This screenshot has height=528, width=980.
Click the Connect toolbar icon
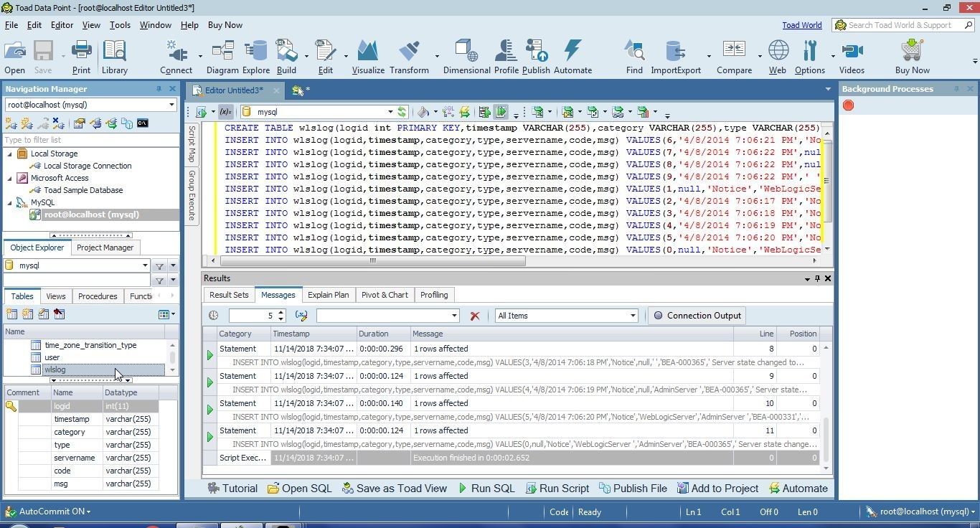click(176, 57)
